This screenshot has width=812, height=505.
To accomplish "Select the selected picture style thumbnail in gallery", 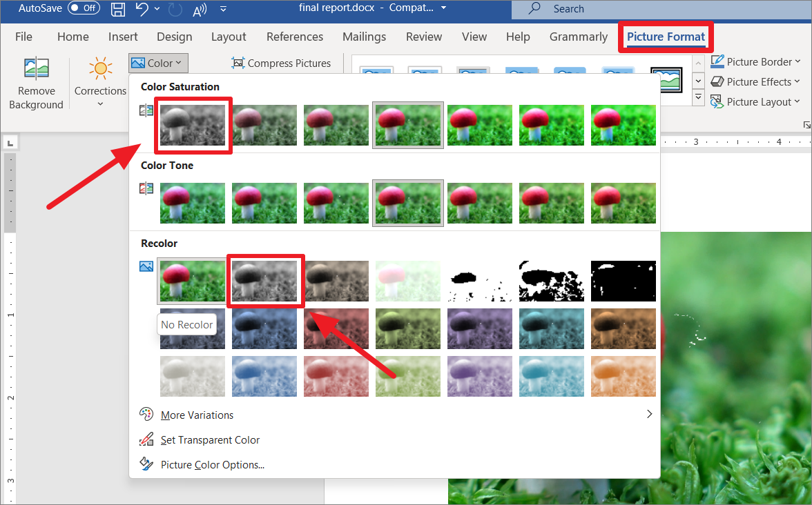I will click(666, 80).
